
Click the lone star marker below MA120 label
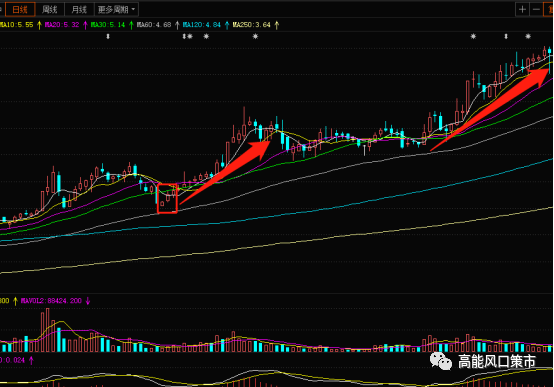[x=206, y=36]
